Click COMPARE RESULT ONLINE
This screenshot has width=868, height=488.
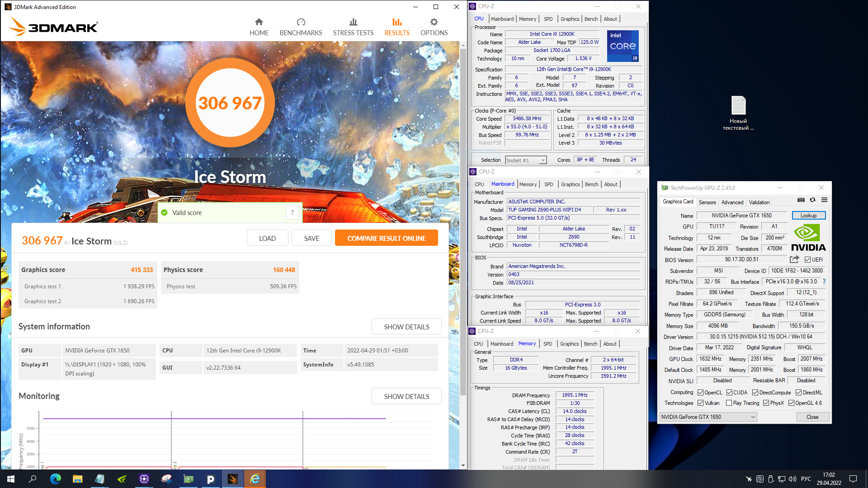coord(387,238)
